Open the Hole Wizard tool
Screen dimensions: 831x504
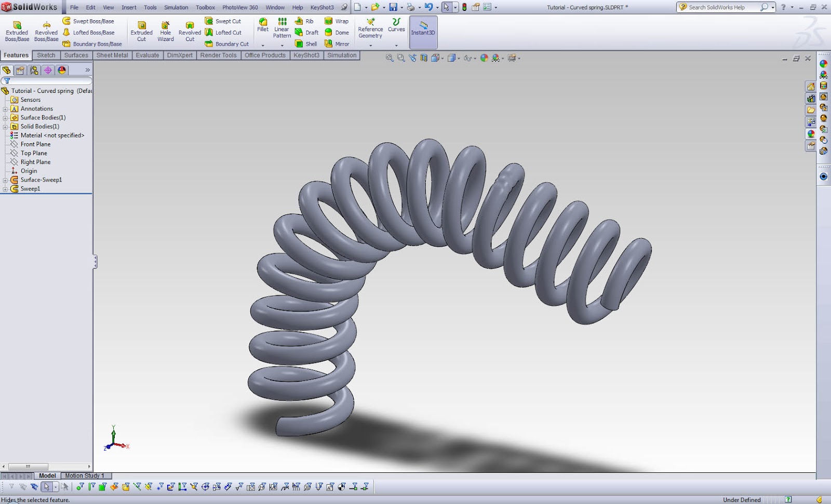165,30
